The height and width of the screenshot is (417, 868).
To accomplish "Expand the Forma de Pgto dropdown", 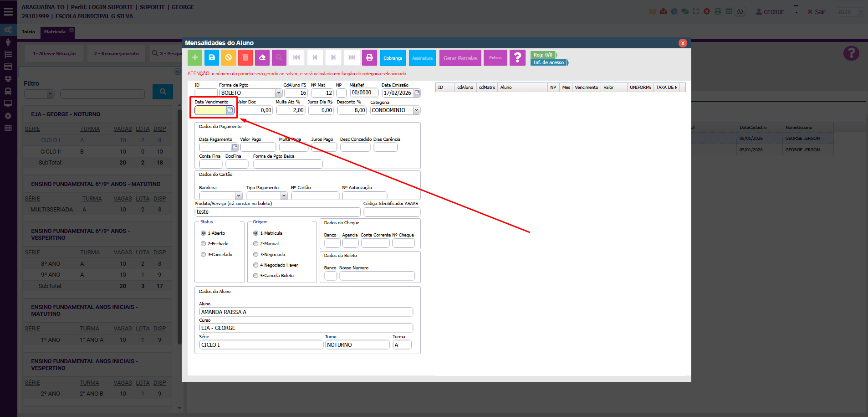I will point(278,93).
